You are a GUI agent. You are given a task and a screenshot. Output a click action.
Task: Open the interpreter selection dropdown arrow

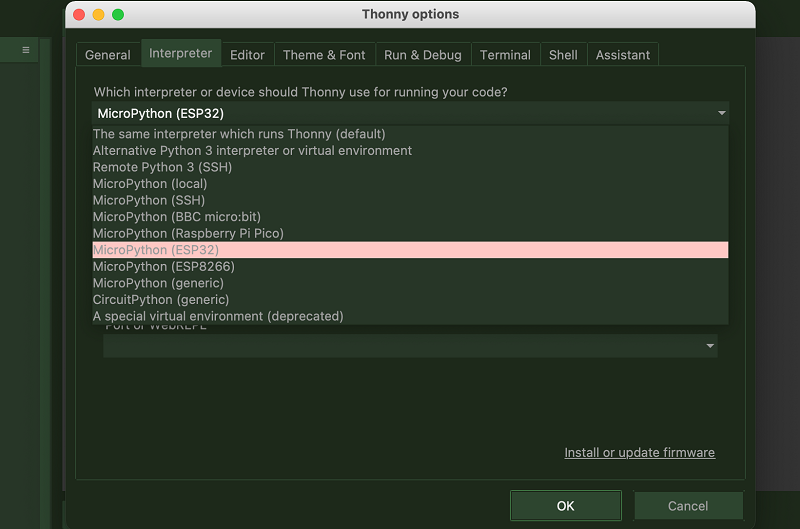[721, 114]
